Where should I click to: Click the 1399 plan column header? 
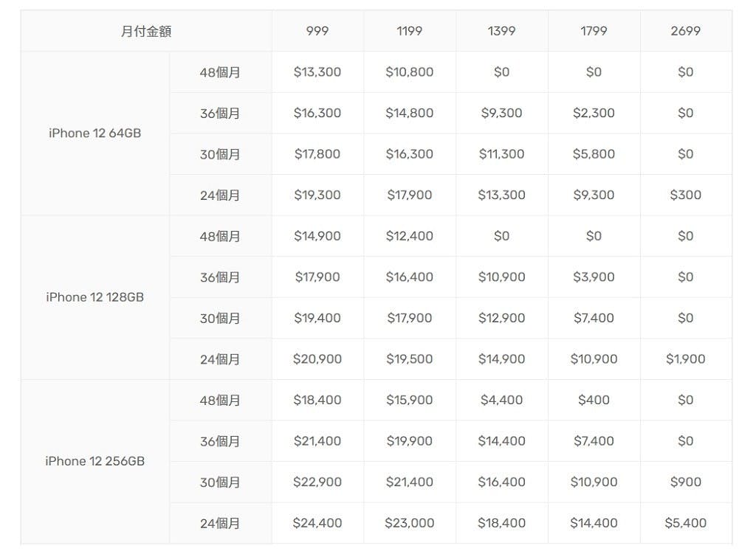tap(501, 31)
